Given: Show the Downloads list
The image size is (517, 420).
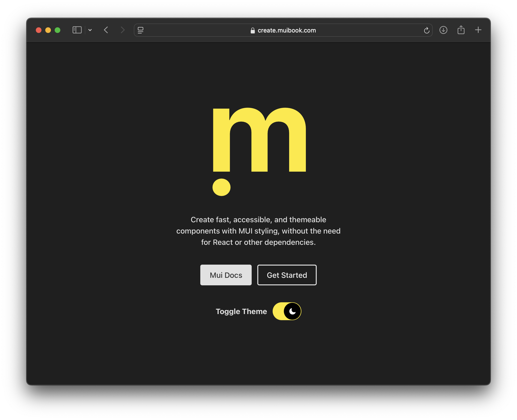Looking at the screenshot, I should [443, 30].
